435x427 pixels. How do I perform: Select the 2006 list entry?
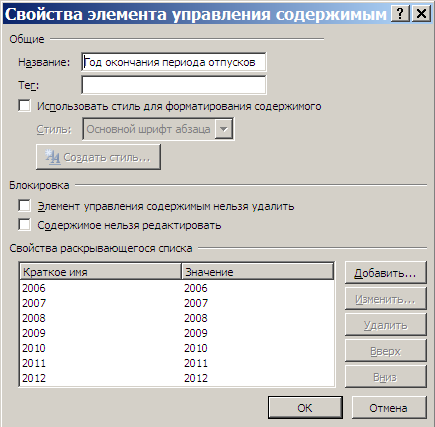177,288
